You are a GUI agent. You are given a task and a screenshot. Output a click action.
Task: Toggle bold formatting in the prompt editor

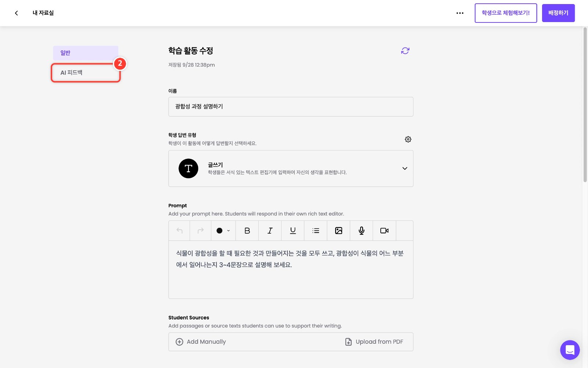point(247,230)
